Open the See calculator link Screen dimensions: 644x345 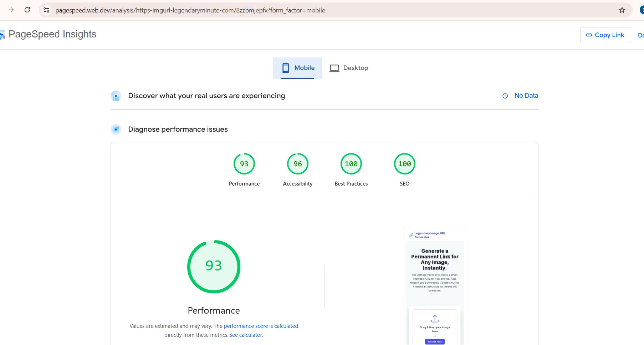(246, 335)
